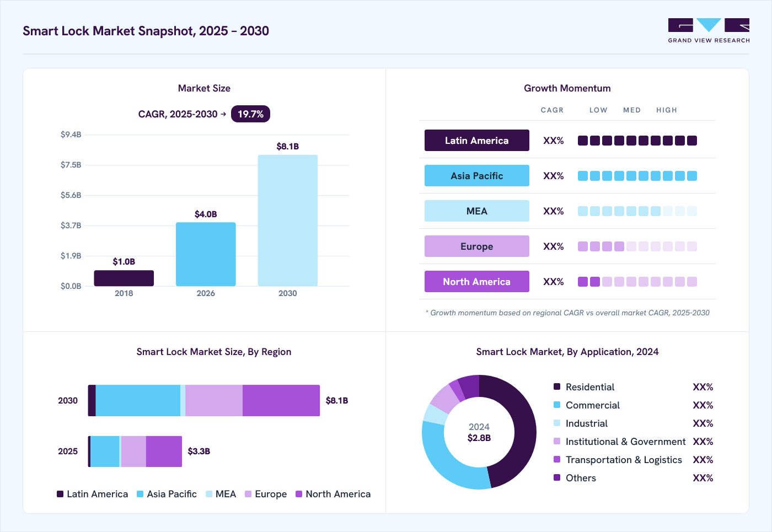772x532 pixels.
Task: Click the XX% value for Latin America
Action: (x=554, y=141)
